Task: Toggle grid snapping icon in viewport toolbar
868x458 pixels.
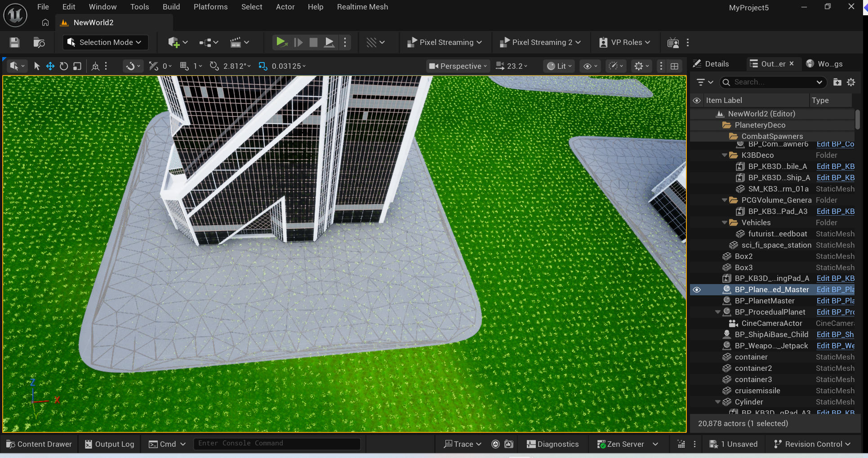Action: tap(184, 66)
